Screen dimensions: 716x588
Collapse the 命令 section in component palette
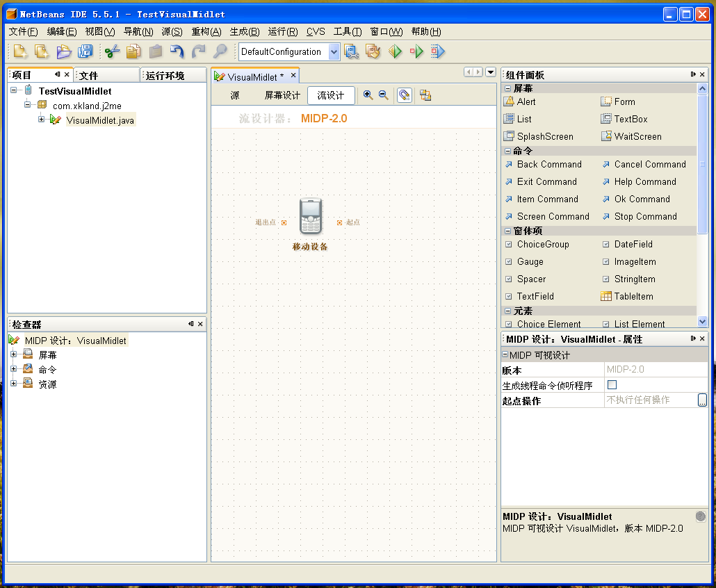(507, 151)
